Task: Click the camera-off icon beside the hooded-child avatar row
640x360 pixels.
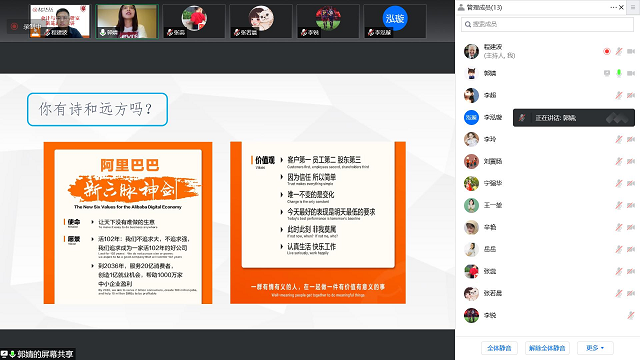Action: (631, 227)
